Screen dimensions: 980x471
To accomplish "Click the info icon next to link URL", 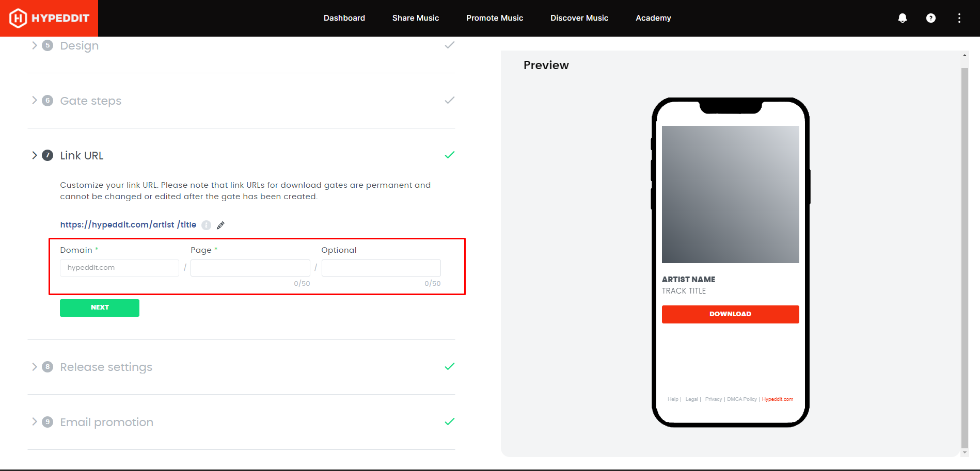I will 206,225.
